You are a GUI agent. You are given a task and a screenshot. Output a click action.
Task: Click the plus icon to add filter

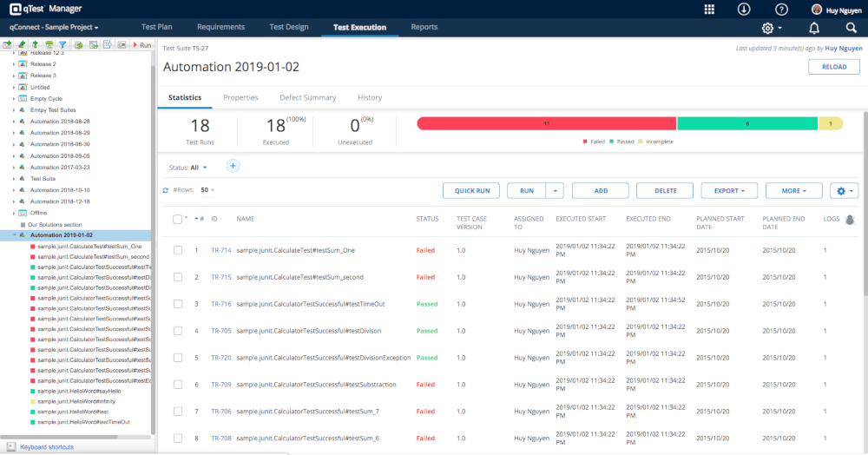(x=233, y=166)
